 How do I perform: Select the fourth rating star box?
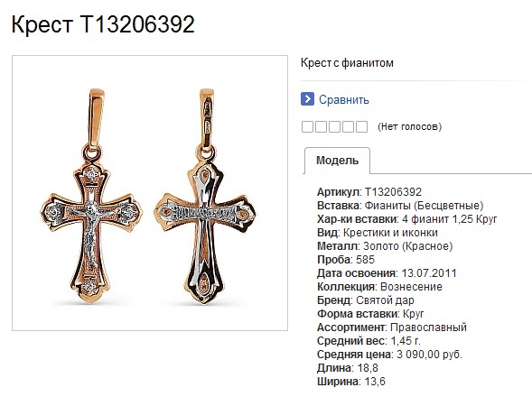(348, 126)
